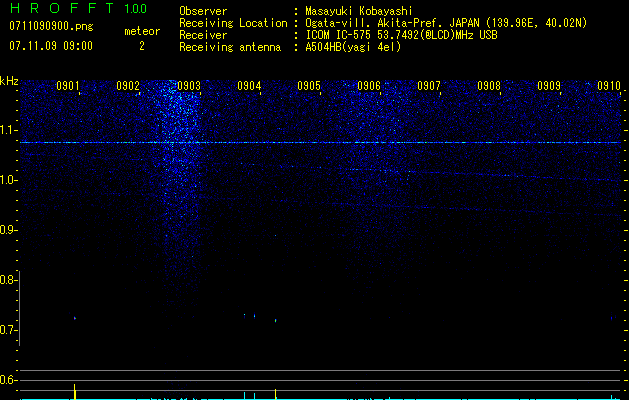Click the tallest yellow detection spike below 0901
629x400 pixels.
pos(75,392)
